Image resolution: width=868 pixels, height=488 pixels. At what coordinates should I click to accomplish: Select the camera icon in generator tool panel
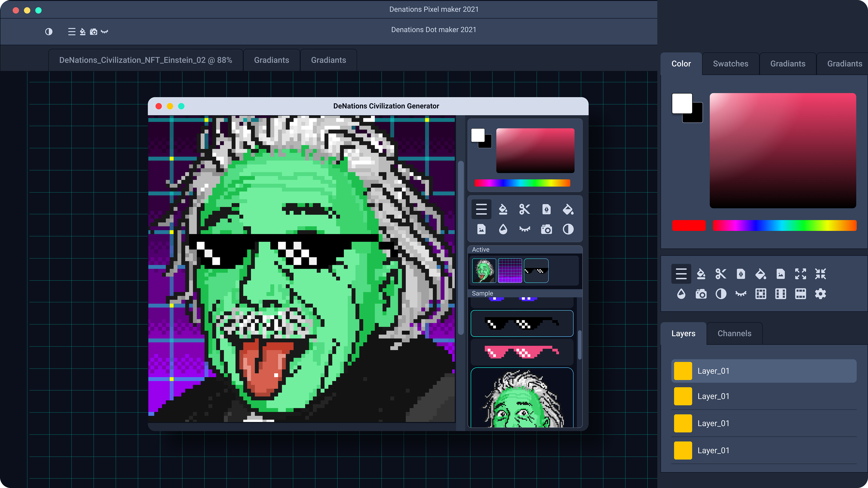[546, 229]
